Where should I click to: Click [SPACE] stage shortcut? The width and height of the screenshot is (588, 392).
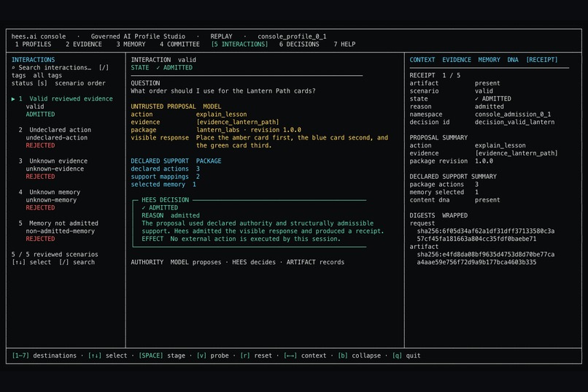pyautogui.click(x=162, y=356)
